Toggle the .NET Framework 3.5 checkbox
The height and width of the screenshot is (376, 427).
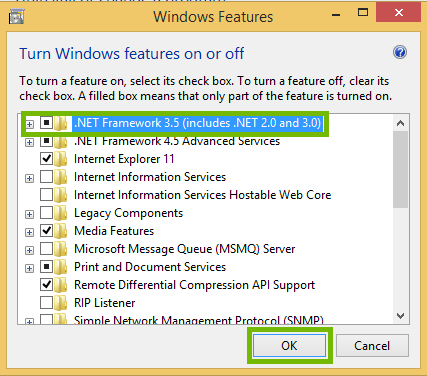46,123
